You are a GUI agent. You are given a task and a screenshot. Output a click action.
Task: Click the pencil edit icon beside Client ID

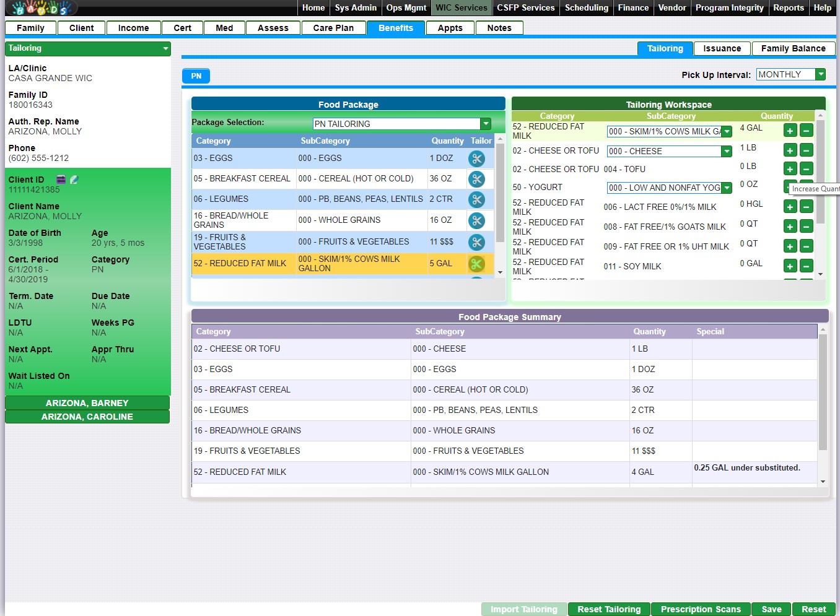tap(74, 180)
